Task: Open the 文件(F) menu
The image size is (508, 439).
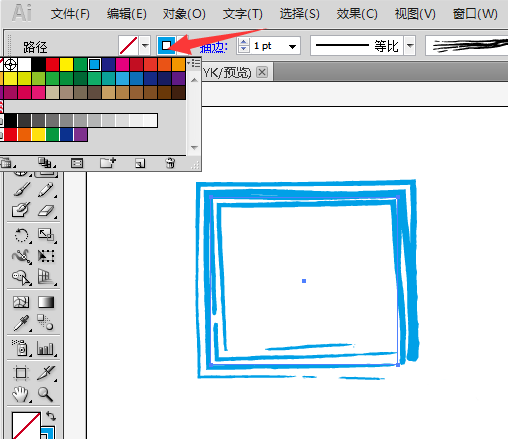Action: 70,14
